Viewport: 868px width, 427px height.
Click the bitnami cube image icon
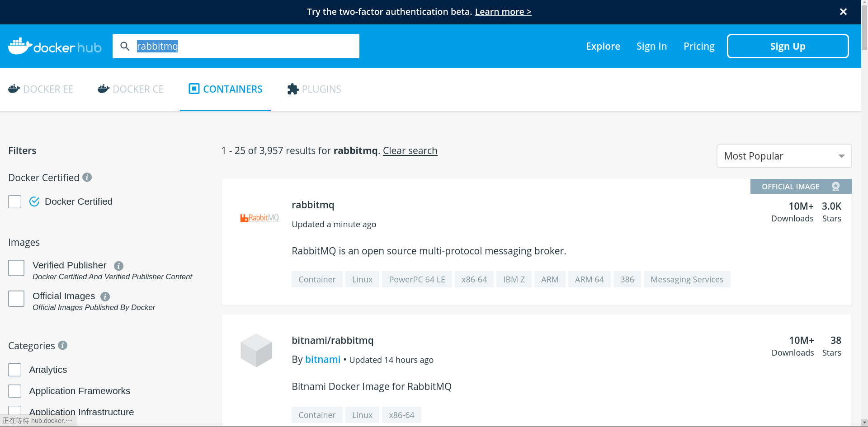(x=256, y=350)
